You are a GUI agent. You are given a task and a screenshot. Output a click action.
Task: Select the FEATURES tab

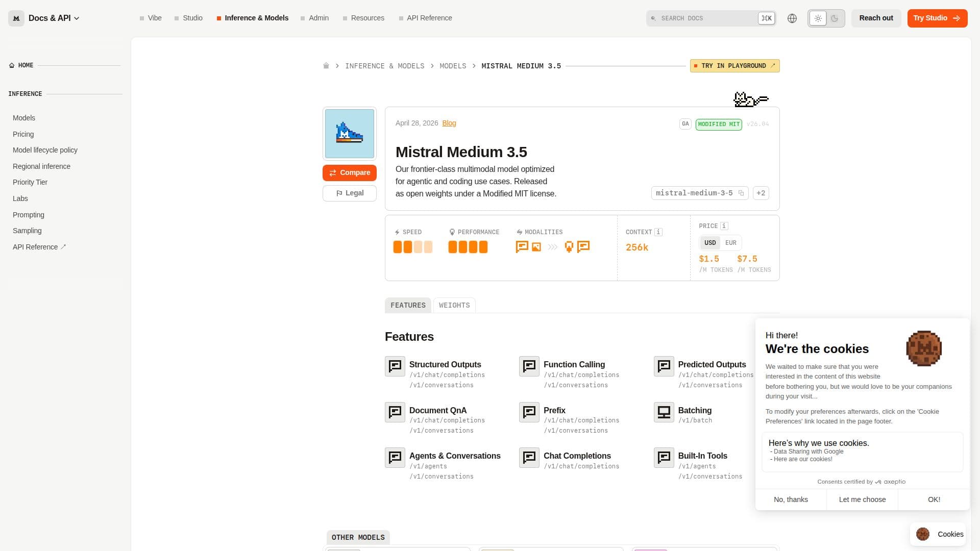(x=408, y=306)
